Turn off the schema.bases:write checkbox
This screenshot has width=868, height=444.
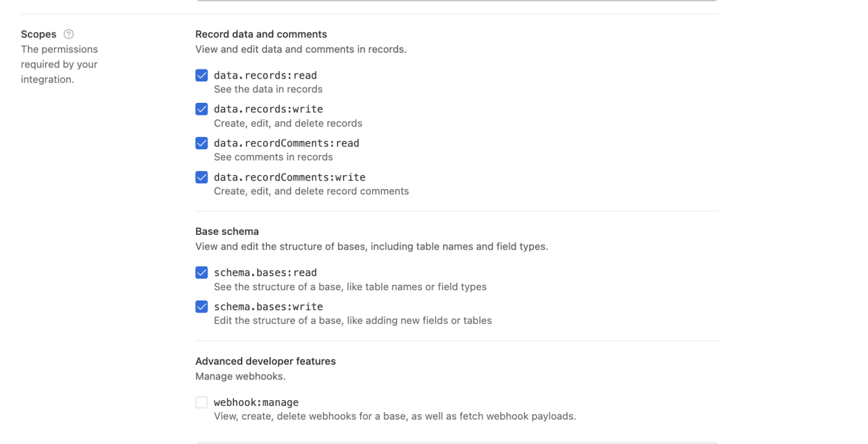coord(201,306)
